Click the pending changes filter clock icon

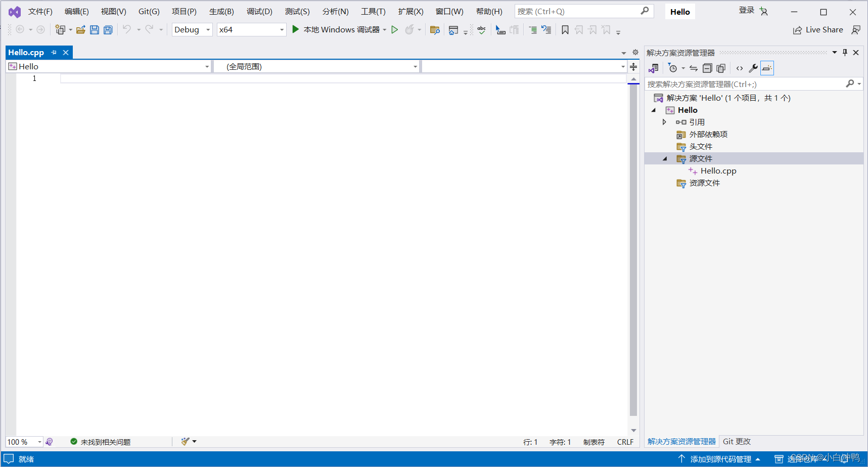[672, 68]
